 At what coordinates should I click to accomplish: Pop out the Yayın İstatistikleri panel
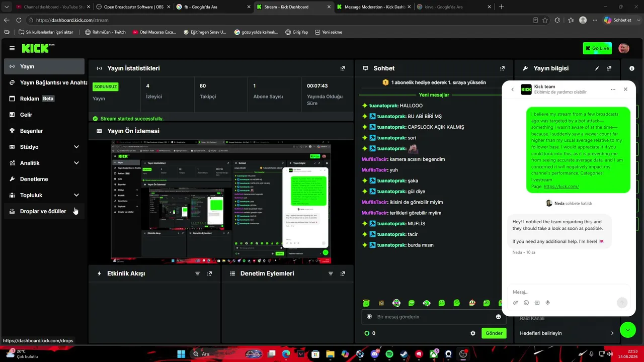pyautogui.click(x=343, y=68)
